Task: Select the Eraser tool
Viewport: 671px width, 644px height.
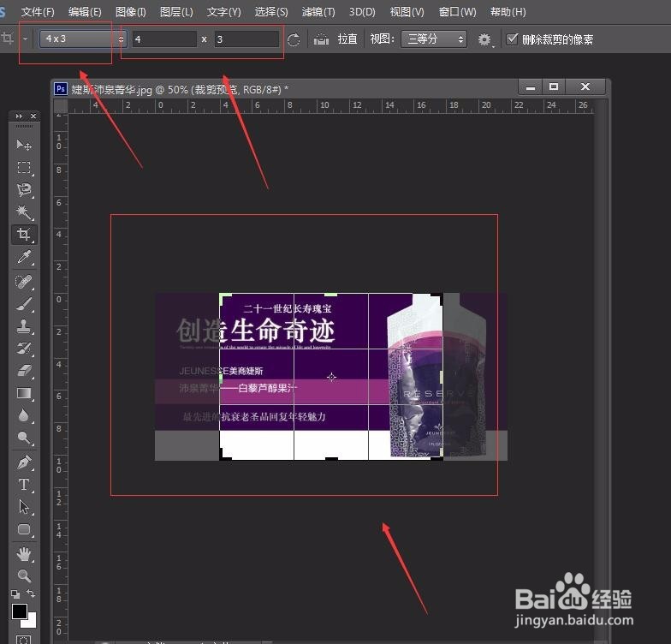Action: (x=24, y=371)
